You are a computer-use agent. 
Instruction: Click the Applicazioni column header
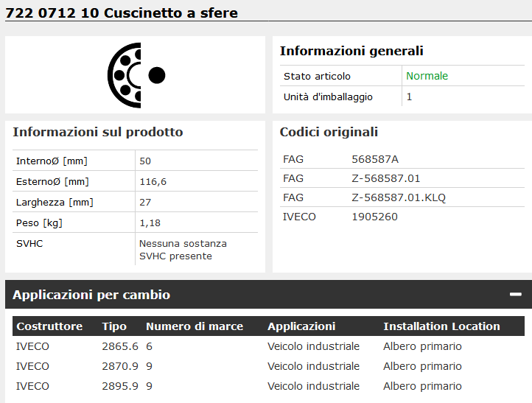[x=301, y=326]
